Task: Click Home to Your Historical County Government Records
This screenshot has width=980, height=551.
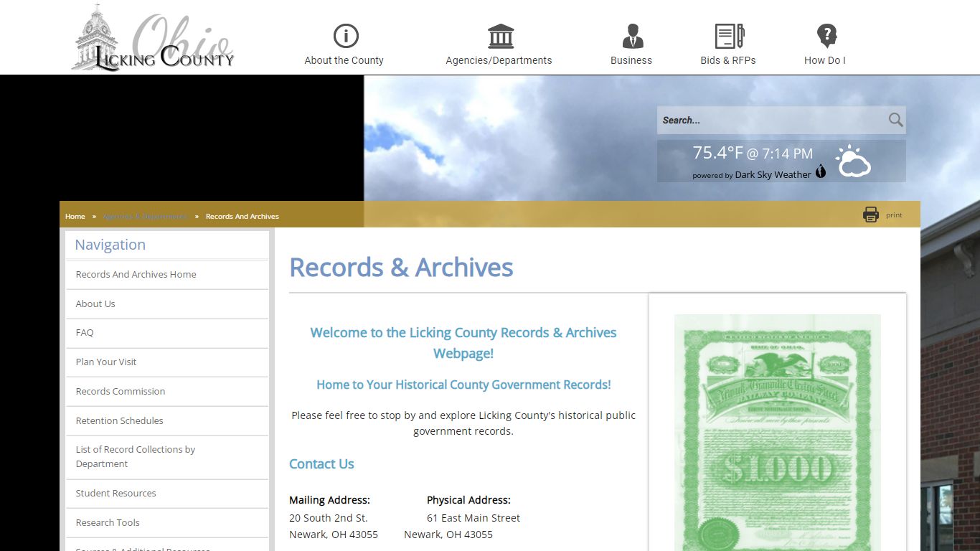Action: point(463,385)
